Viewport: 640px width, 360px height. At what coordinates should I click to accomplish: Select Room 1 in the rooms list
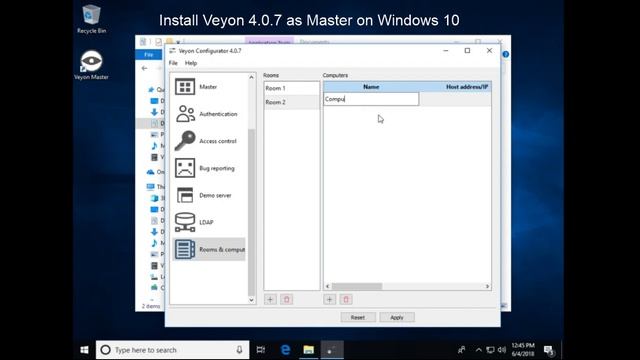[291, 88]
